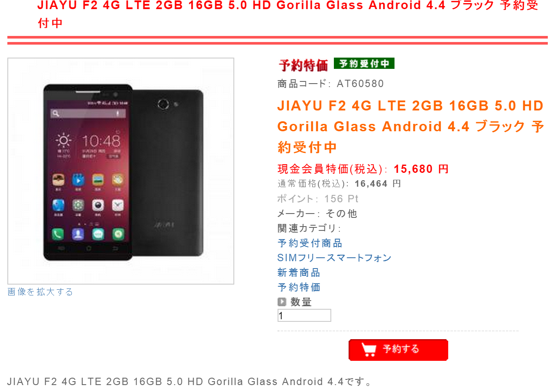The image size is (553, 392).
Task: Click the 商品コード AT60580 text
Action: click(x=330, y=84)
